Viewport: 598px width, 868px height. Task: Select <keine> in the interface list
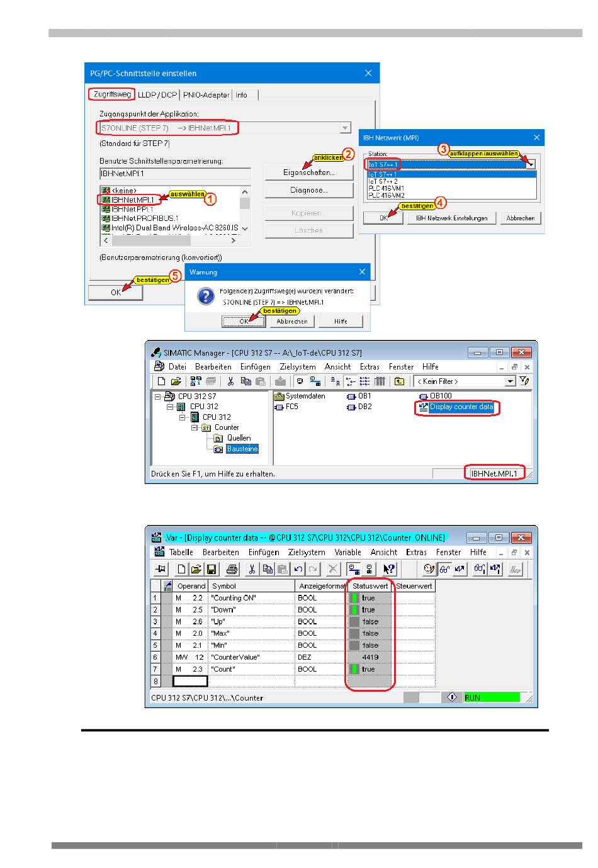click(x=119, y=190)
